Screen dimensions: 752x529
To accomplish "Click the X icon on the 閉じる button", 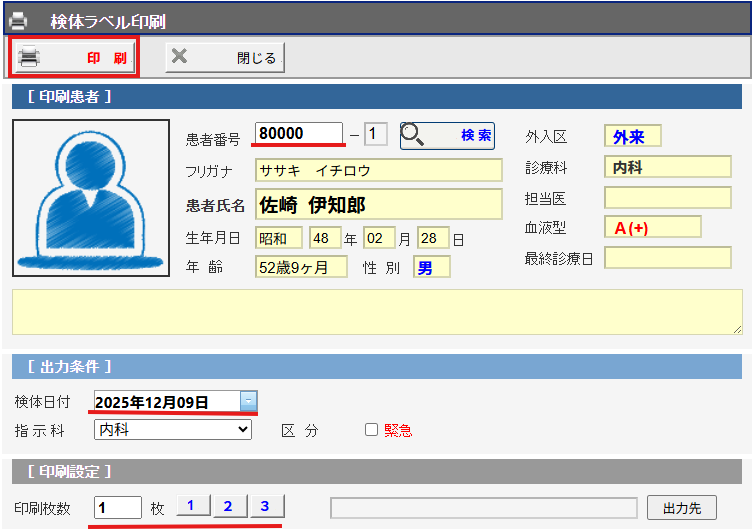I will [x=179, y=57].
